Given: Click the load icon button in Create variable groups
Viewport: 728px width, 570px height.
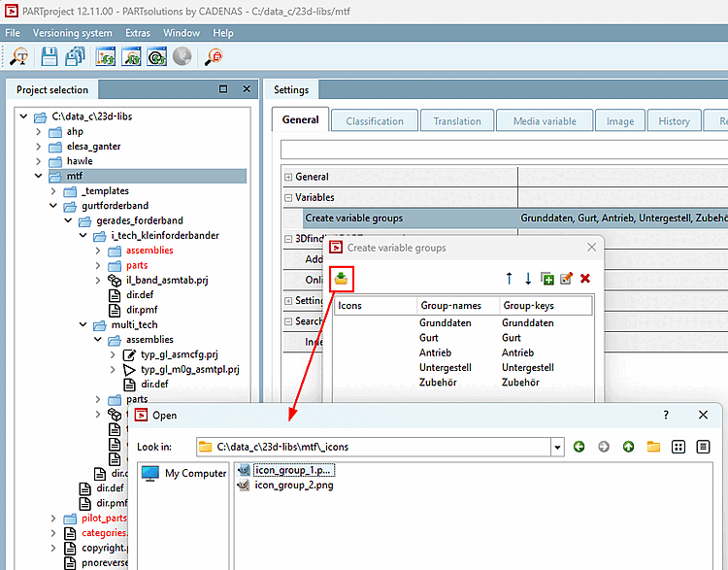Looking at the screenshot, I should point(342,279).
